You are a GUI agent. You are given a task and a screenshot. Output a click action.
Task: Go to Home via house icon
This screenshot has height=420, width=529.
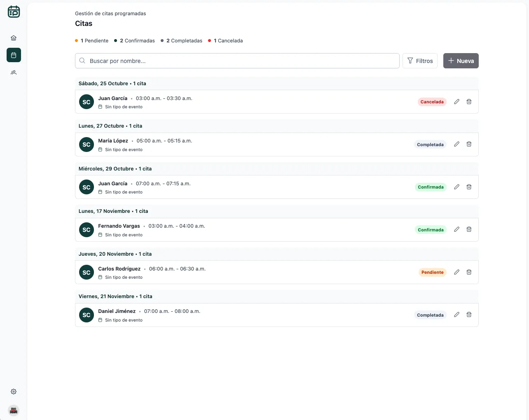point(14,38)
